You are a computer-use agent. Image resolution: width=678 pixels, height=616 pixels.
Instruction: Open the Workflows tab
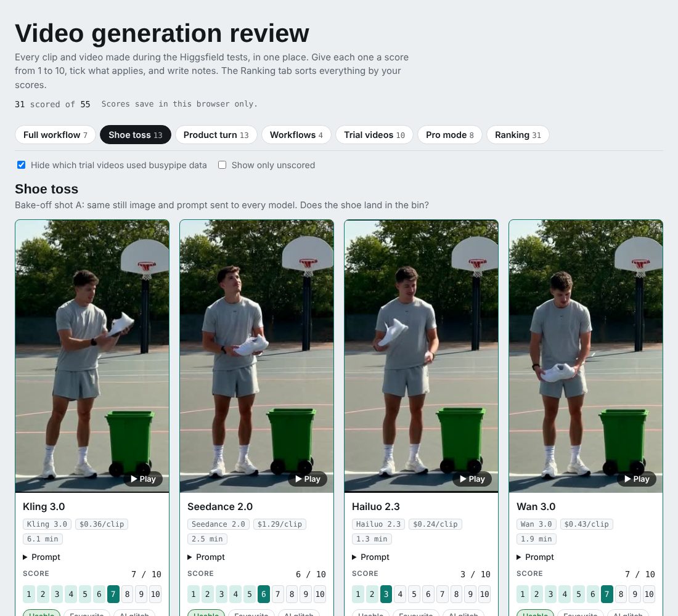296,135
